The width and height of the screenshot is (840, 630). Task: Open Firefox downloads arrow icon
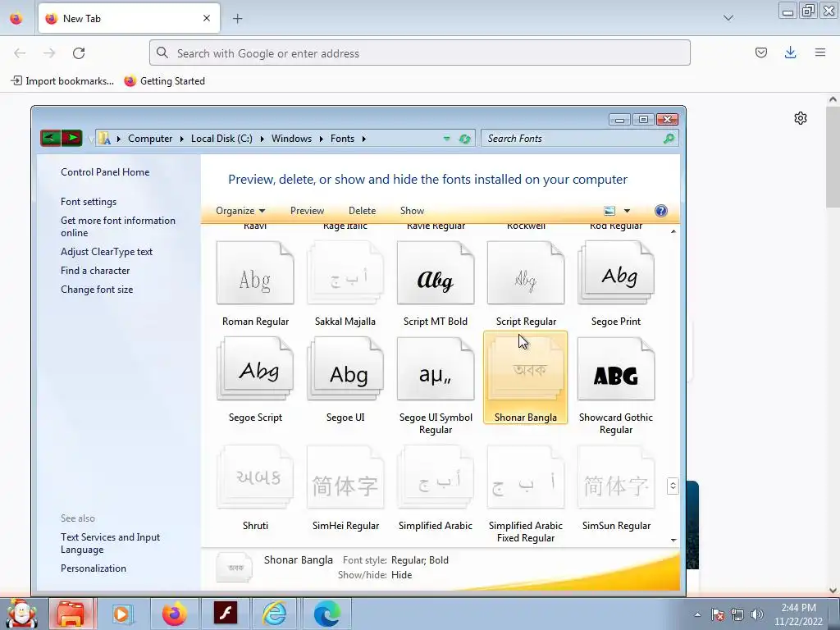[x=790, y=52]
